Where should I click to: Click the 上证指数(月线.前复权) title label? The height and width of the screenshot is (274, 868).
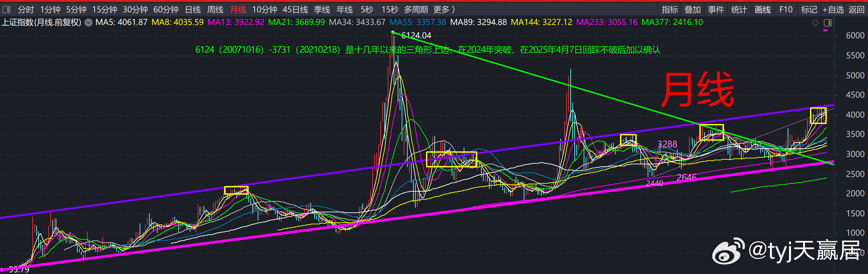click(41, 23)
